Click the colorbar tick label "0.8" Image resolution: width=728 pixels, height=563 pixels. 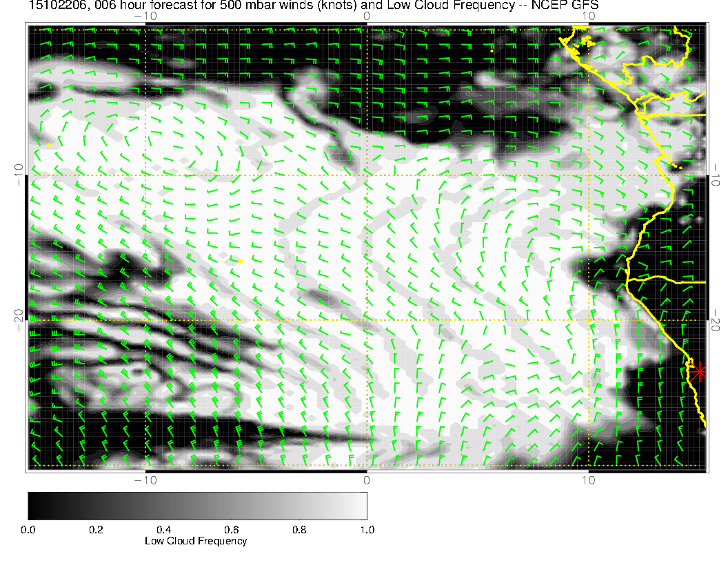[299, 530]
